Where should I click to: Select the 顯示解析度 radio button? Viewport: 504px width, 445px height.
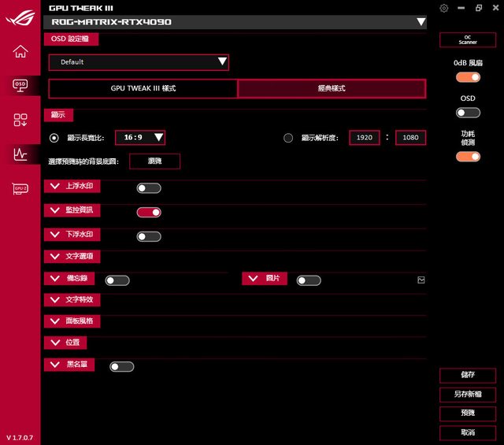tap(288, 138)
